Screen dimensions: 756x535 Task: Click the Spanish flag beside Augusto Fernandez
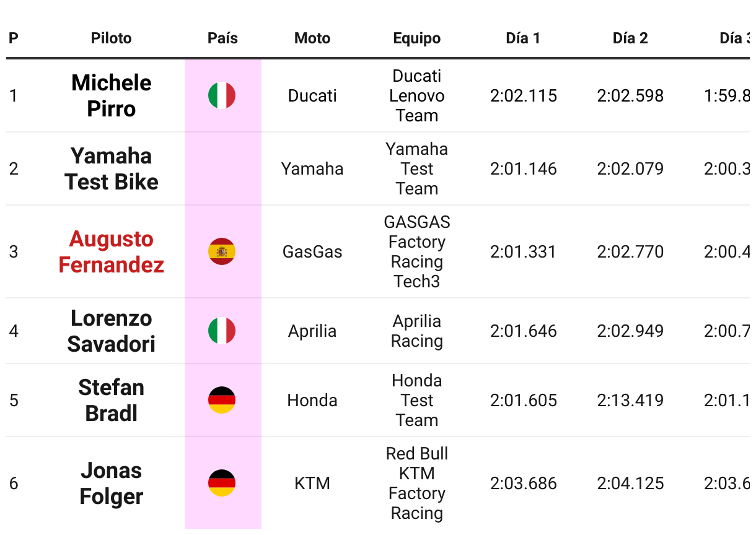pyautogui.click(x=222, y=251)
